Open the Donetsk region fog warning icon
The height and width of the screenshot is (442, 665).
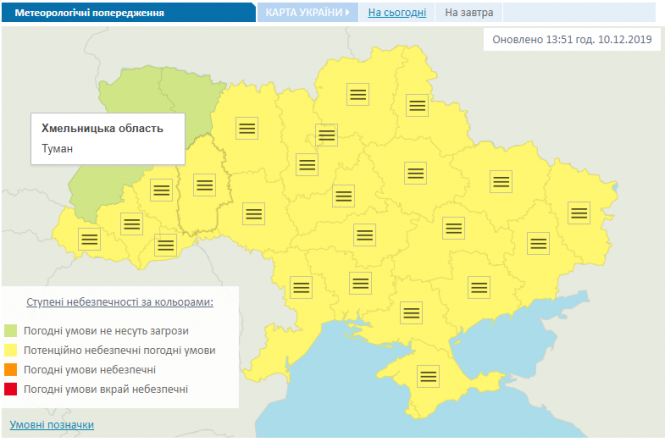[538, 243]
